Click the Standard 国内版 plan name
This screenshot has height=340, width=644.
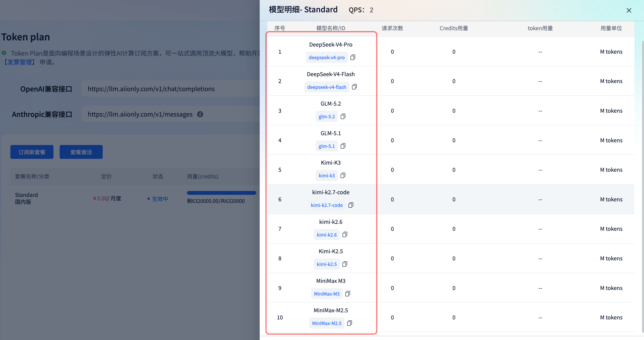pyautogui.click(x=26, y=198)
